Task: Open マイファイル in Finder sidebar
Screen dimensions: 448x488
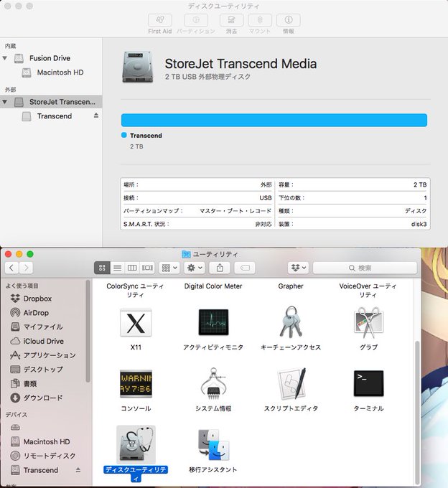Action: [37, 327]
